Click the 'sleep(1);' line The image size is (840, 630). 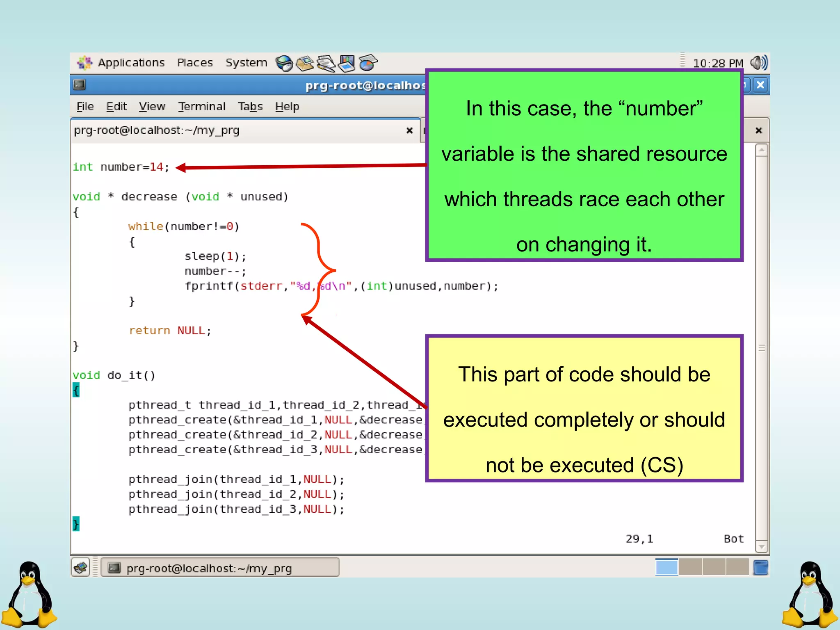[x=215, y=256]
